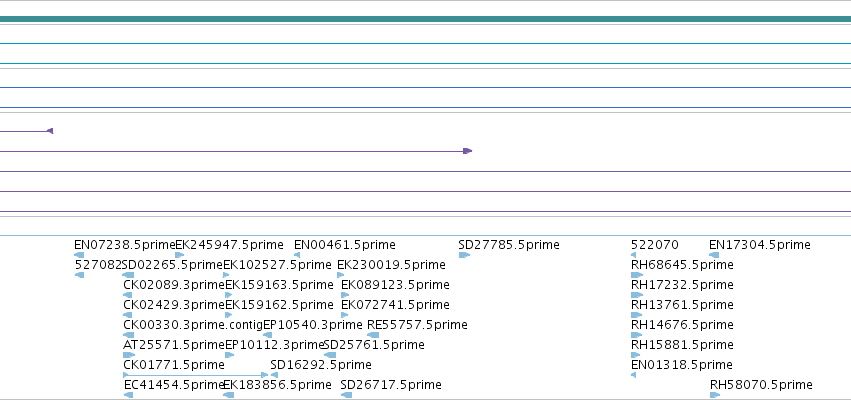Click the thick teal bar at top
The height and width of the screenshot is (400, 851).
[426, 19]
